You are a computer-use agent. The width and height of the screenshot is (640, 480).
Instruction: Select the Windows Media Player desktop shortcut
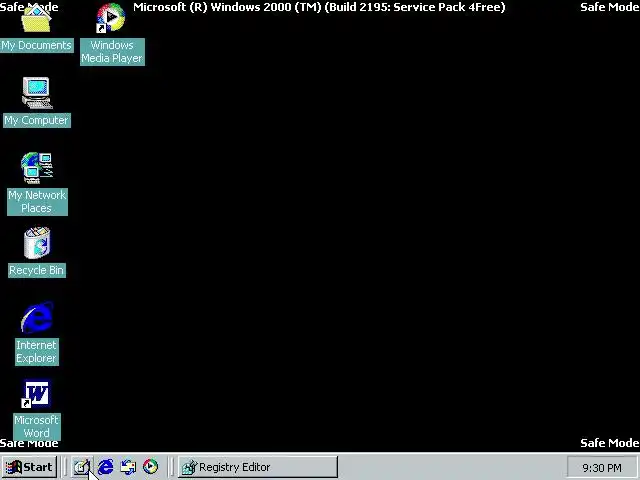point(111,18)
